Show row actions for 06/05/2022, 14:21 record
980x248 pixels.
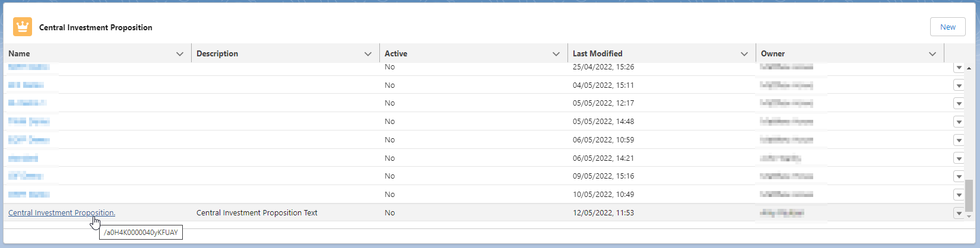click(x=958, y=158)
